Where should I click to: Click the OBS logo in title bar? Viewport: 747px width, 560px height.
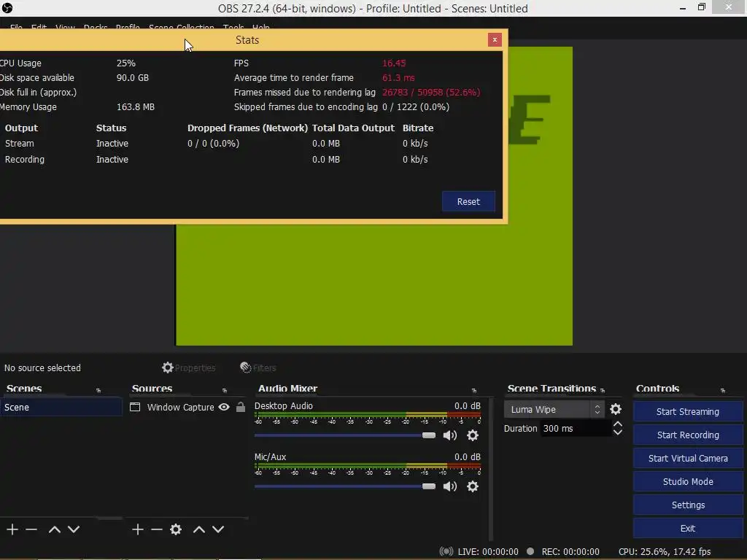pyautogui.click(x=7, y=8)
